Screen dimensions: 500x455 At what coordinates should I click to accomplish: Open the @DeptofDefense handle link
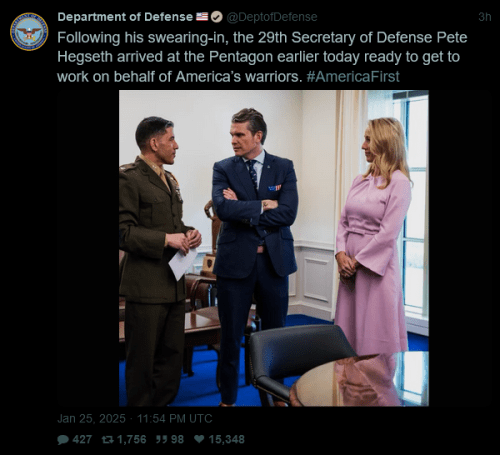coord(272,17)
